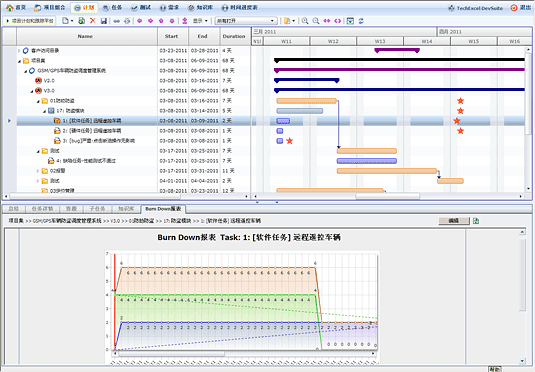Expand the 客户访问目录 tree row
The image size is (535, 372).
click(x=19, y=51)
